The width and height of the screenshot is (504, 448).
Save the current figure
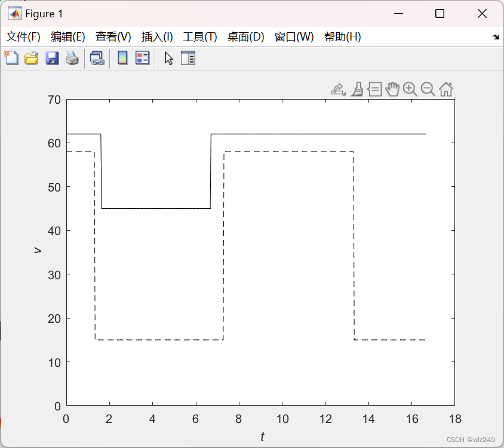click(x=50, y=58)
